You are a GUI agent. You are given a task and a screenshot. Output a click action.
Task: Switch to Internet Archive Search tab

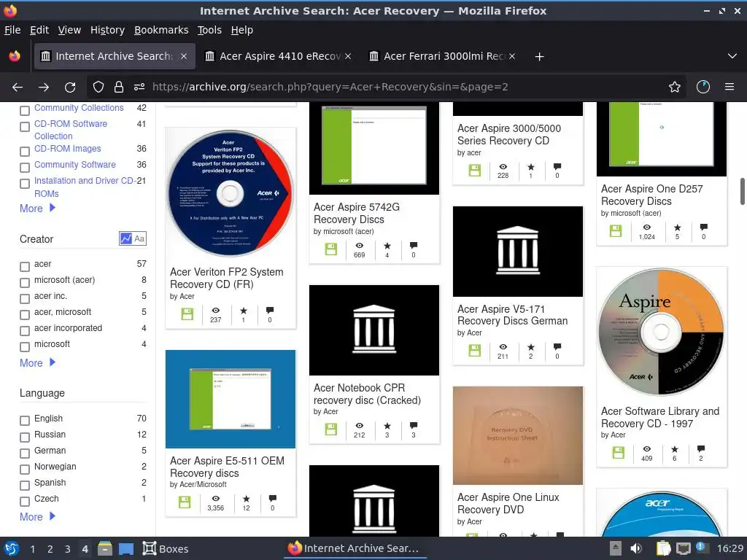[x=115, y=56]
